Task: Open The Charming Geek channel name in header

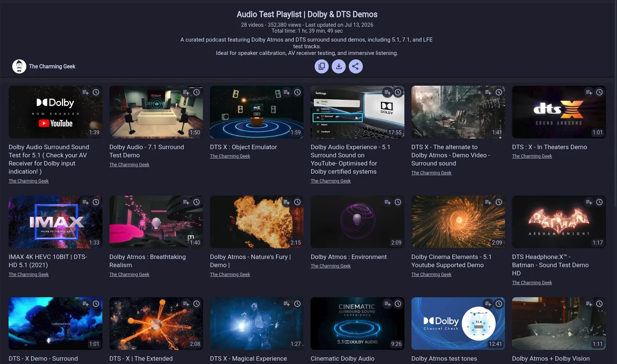Action: (52, 66)
